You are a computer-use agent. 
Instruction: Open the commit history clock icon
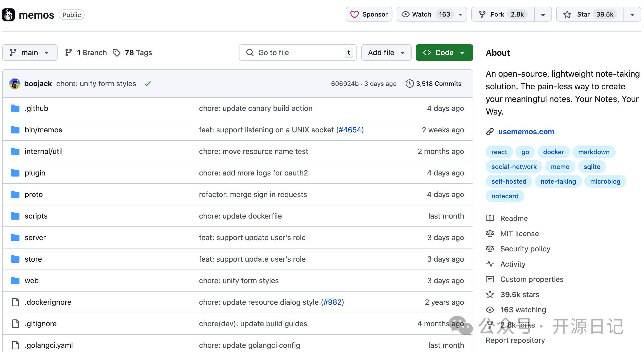point(410,84)
